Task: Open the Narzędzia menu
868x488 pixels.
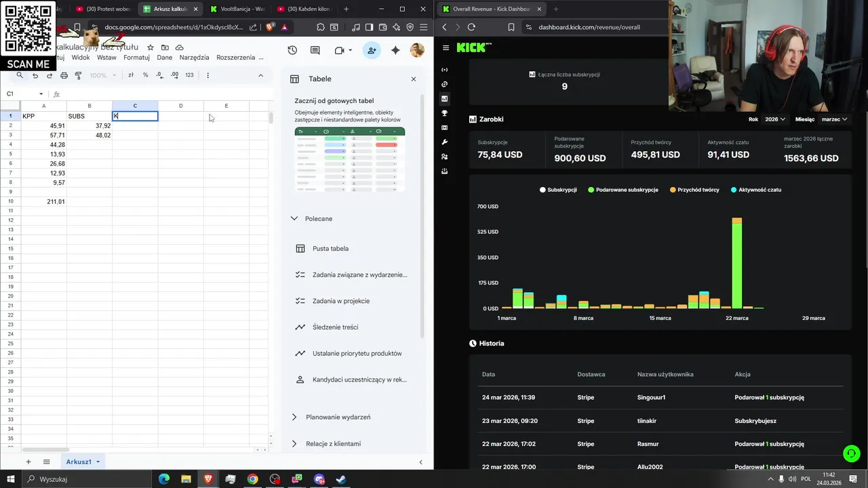Action: click(194, 58)
